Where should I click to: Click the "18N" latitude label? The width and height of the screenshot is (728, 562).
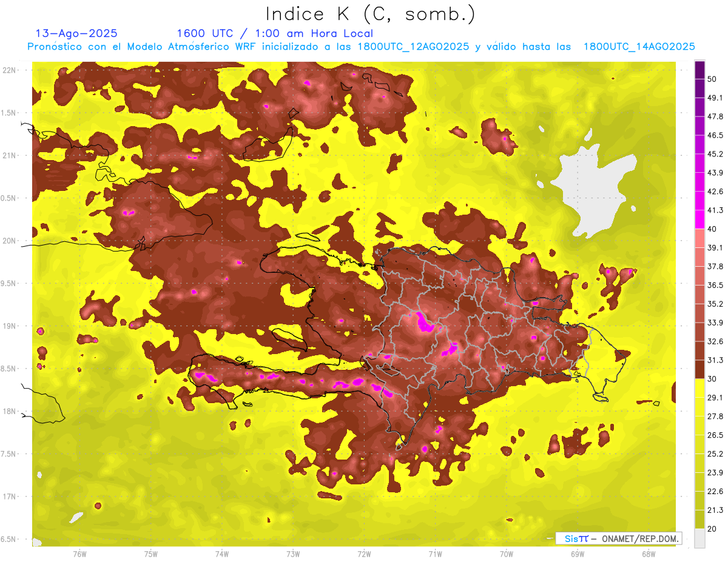(9, 412)
